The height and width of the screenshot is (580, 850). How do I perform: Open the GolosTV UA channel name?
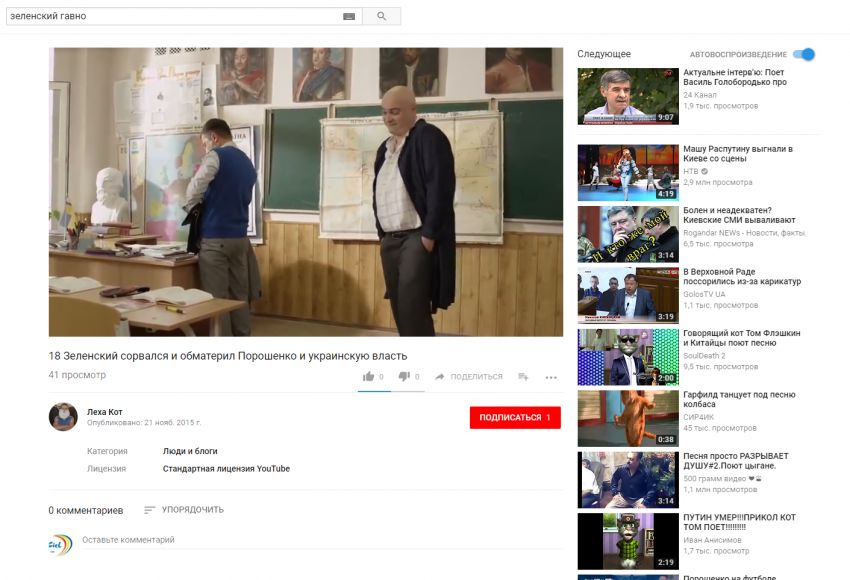(x=704, y=294)
